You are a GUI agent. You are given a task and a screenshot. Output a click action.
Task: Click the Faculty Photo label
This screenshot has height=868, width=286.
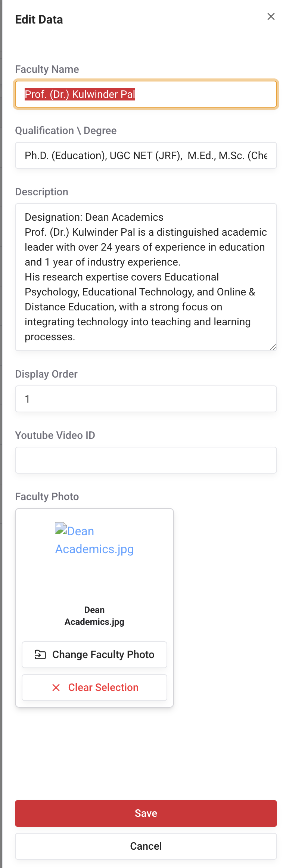click(47, 496)
